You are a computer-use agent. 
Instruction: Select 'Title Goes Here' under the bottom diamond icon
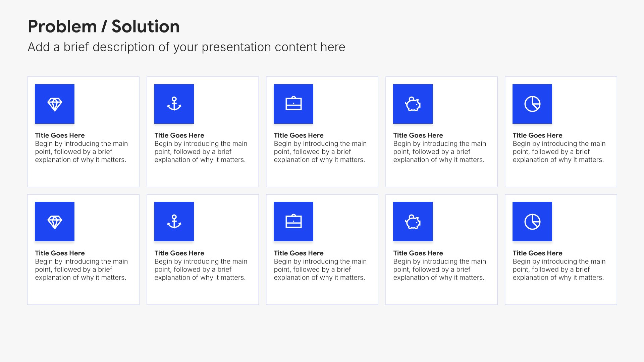pos(60,253)
